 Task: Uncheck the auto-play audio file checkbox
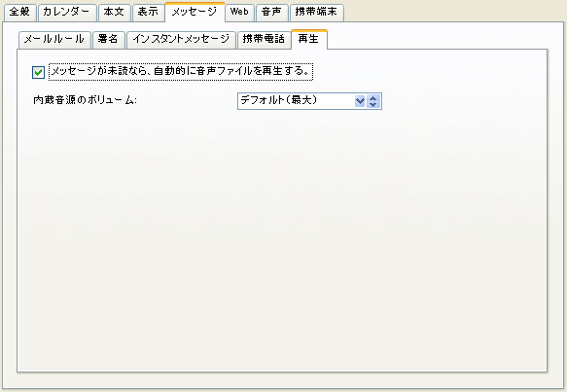click(x=38, y=72)
